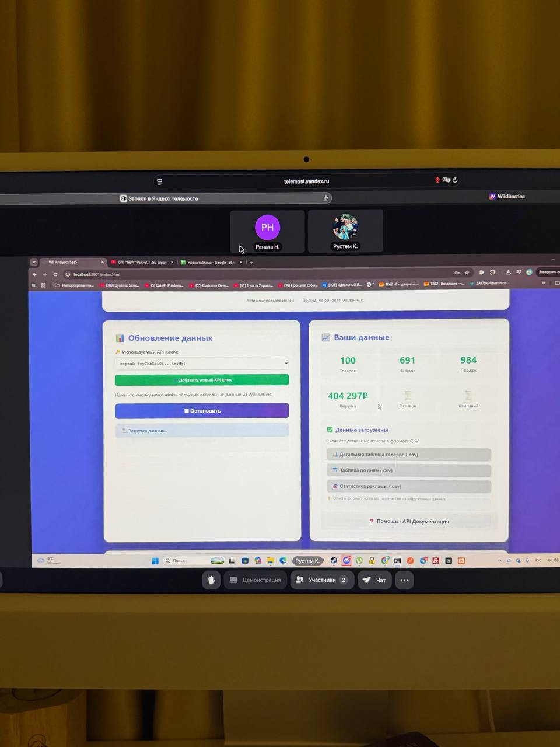Open the Используемый API ключ dropdown
Image resolution: width=560 pixels, height=747 pixels.
coord(202,364)
